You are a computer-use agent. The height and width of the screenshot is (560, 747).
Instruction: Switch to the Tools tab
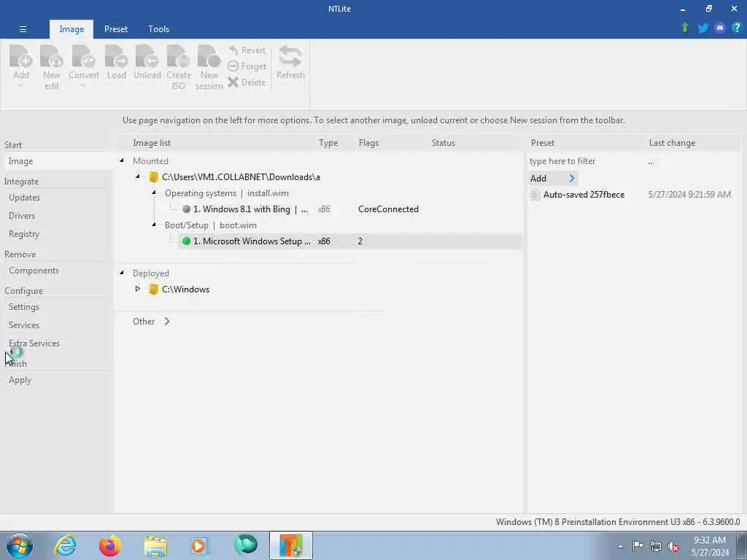(158, 29)
